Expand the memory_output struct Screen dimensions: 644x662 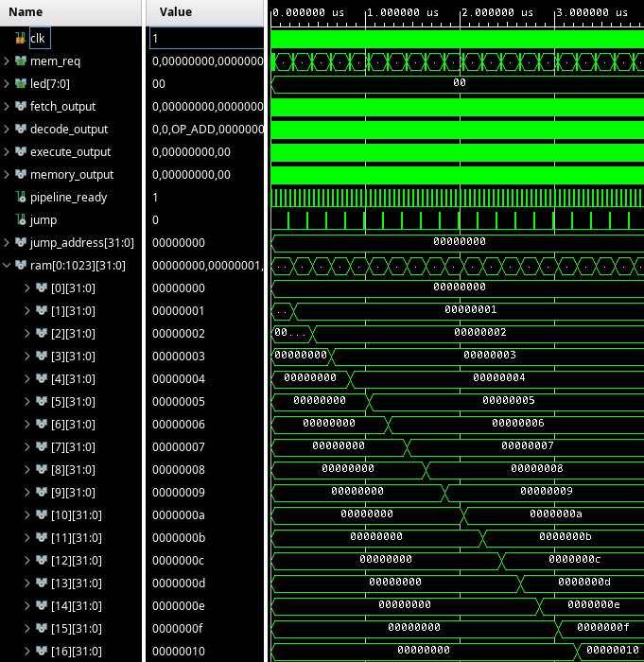(7, 174)
